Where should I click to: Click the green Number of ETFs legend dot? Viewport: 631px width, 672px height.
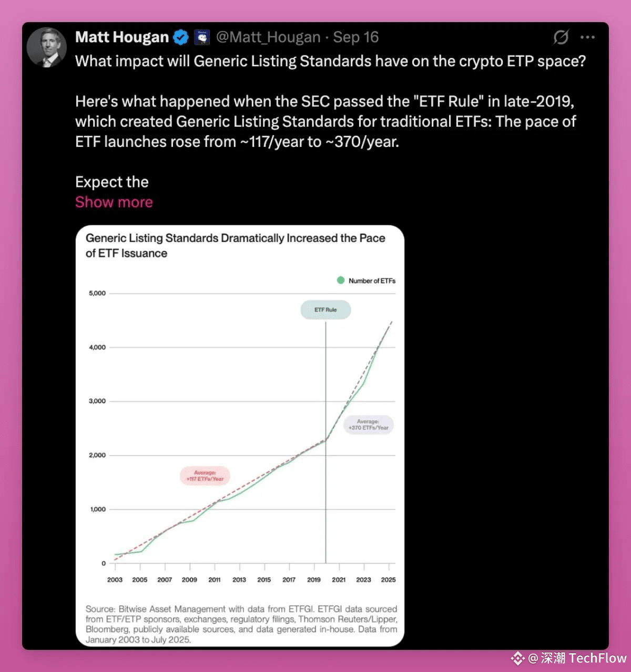[341, 280]
